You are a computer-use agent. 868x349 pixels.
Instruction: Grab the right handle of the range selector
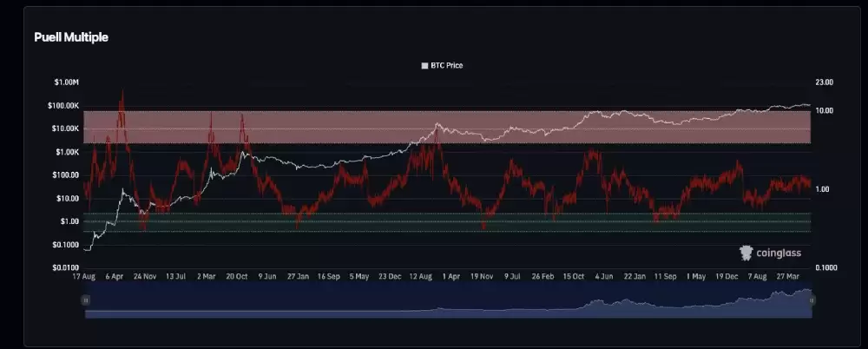[x=812, y=300]
